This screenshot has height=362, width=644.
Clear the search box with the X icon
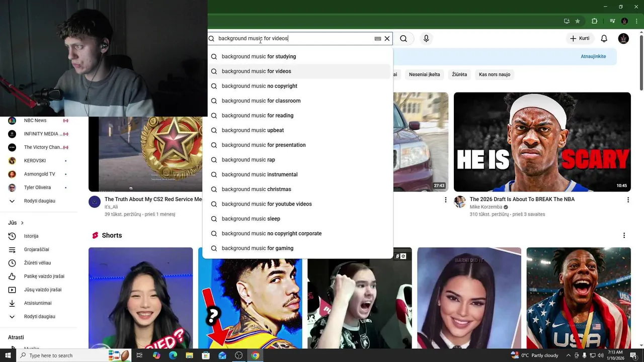387,38
